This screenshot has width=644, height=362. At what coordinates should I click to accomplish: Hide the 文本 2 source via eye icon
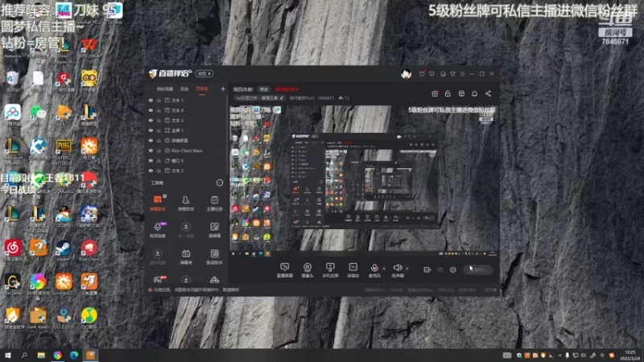151,171
